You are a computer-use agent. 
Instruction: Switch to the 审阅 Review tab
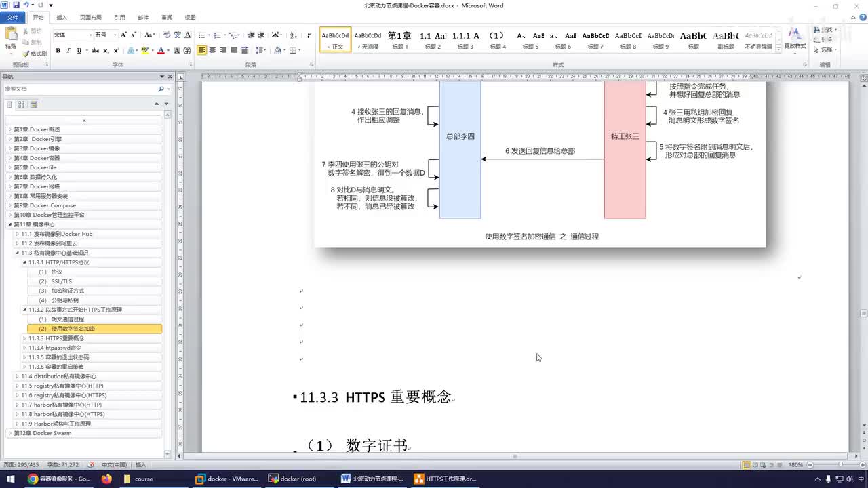[x=167, y=17]
